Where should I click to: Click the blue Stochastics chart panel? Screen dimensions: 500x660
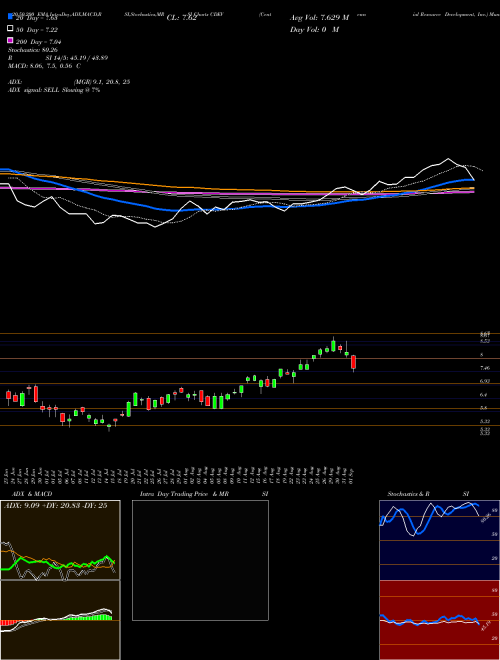pyautogui.click(x=439, y=540)
